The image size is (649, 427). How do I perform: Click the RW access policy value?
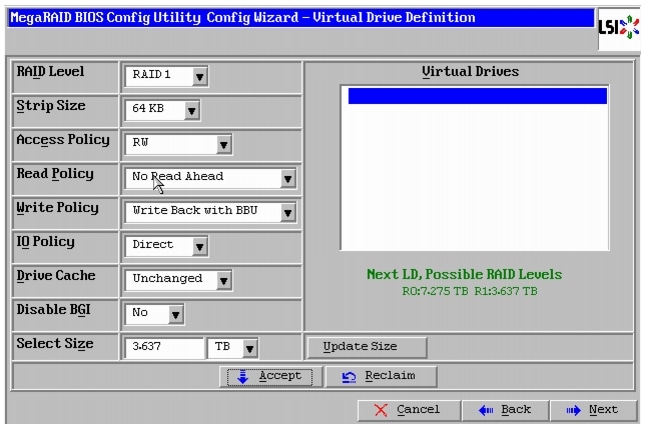(x=140, y=142)
